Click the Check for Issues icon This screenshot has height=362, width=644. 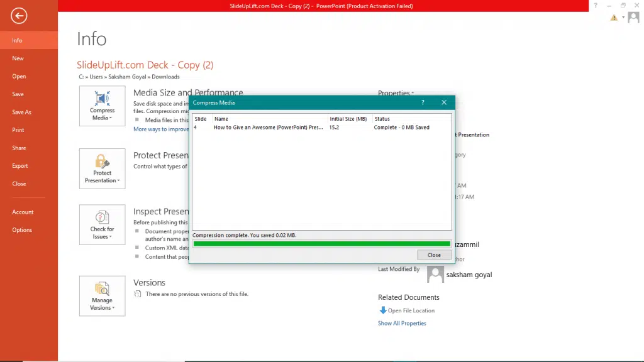[102, 217]
